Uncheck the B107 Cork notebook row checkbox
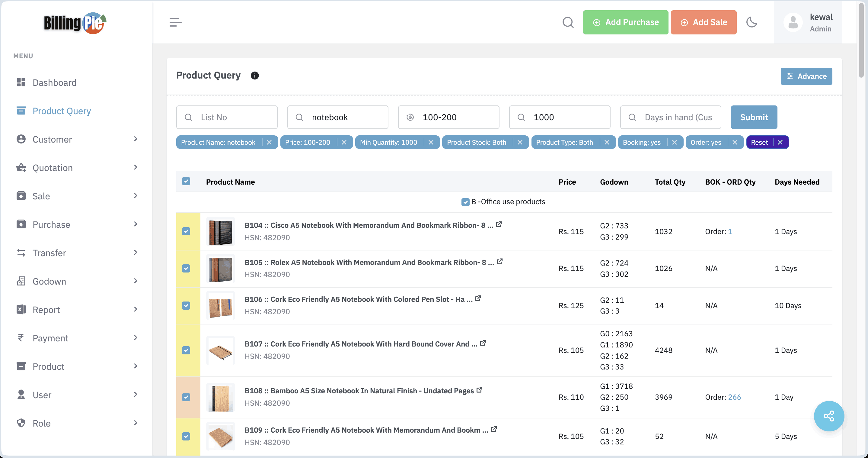Screen dimensions: 868x458 186,350
